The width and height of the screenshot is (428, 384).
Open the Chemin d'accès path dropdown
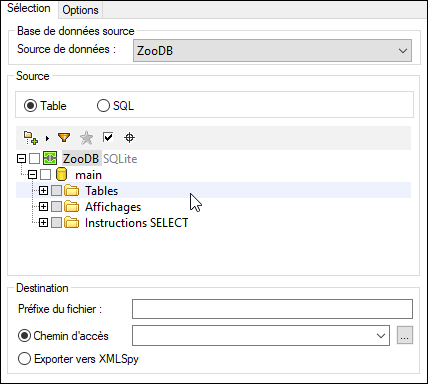[x=261, y=335]
